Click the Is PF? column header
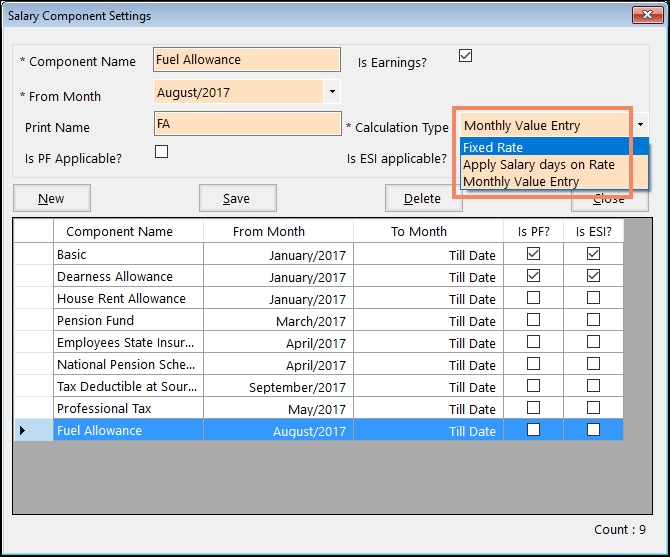 tap(533, 231)
